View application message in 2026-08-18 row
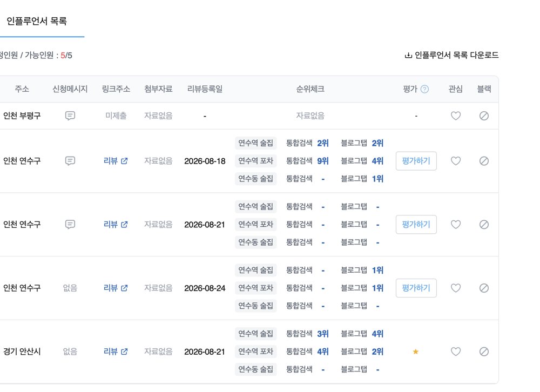The height and width of the screenshot is (392, 540). point(70,161)
